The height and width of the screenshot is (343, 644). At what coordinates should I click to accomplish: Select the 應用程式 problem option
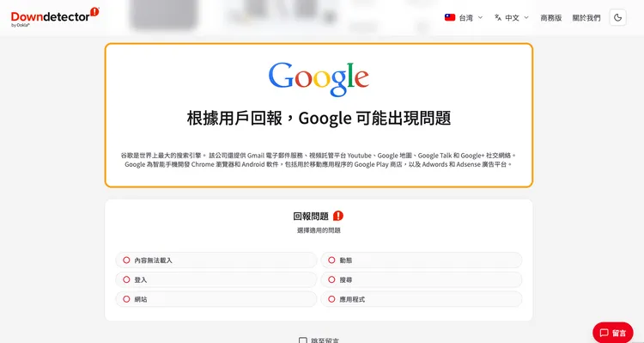pos(421,299)
